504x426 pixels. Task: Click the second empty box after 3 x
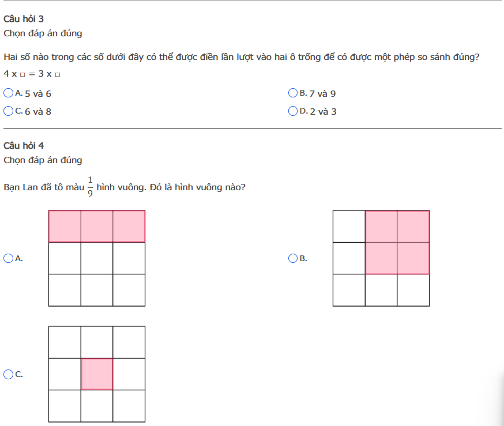(x=58, y=74)
